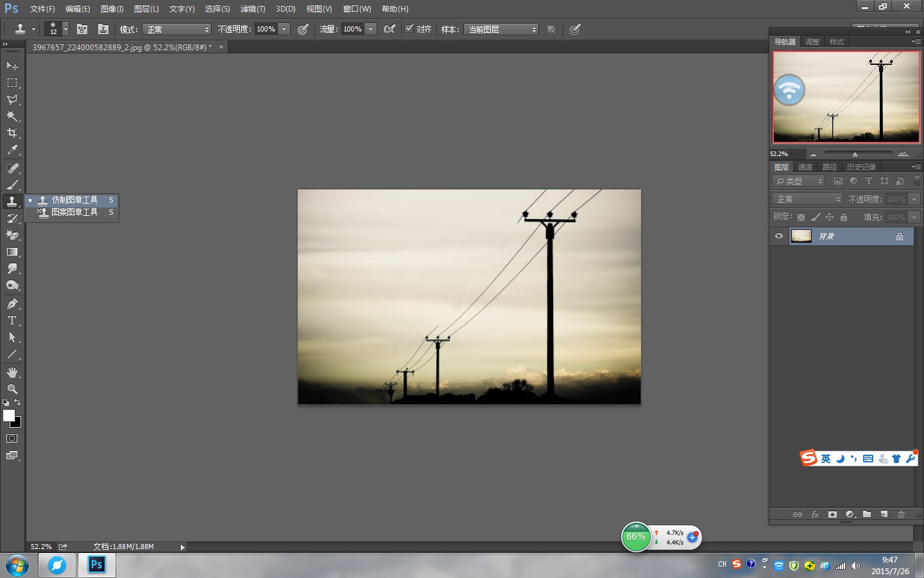Select the Gradient tool

(12, 252)
